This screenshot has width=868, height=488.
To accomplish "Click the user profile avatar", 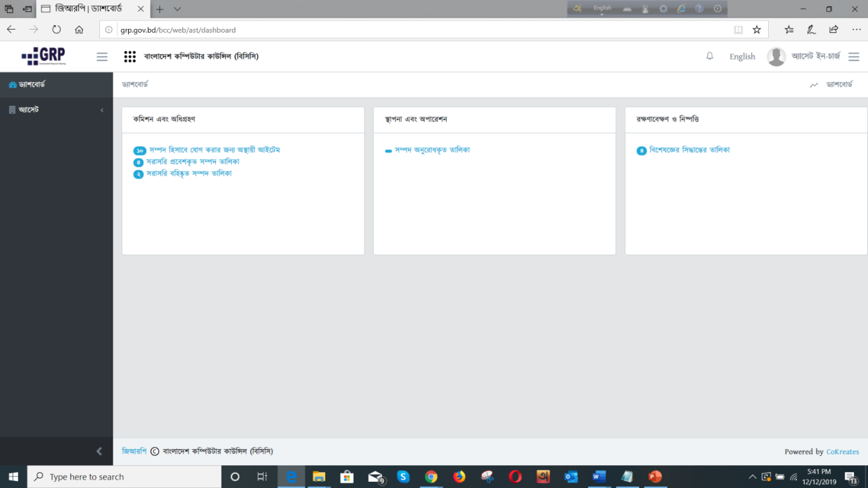I will [776, 57].
